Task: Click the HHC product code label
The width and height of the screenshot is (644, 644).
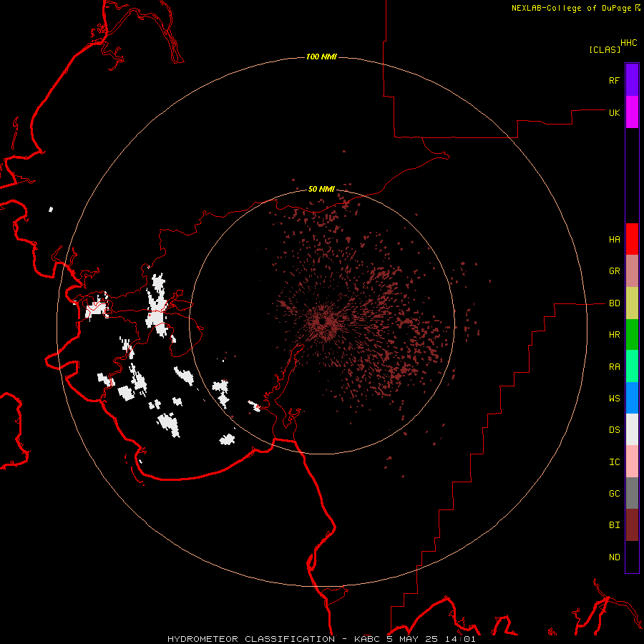Action: (628, 43)
